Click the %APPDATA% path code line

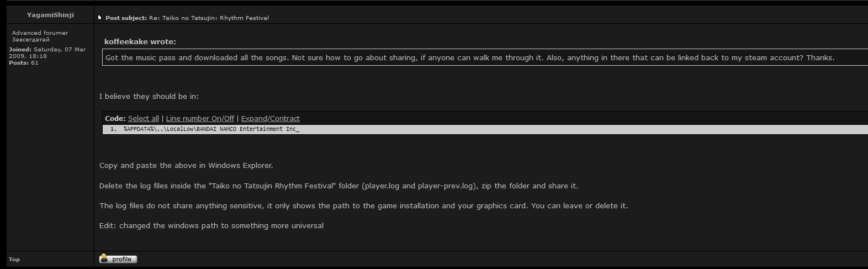(211, 129)
